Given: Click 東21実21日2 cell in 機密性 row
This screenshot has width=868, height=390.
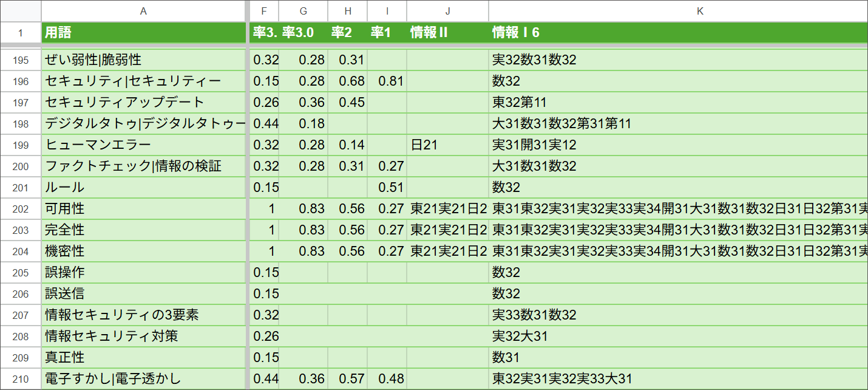Looking at the screenshot, I should (448, 251).
